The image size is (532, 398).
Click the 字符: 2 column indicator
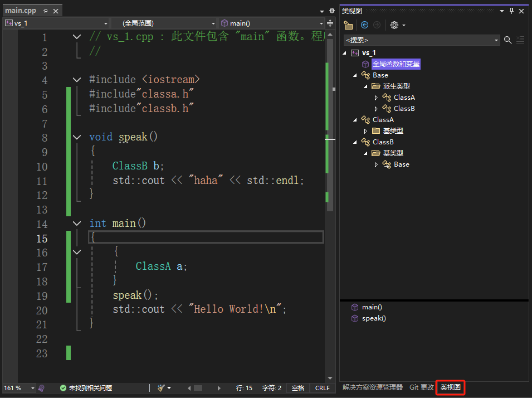pyautogui.click(x=272, y=388)
